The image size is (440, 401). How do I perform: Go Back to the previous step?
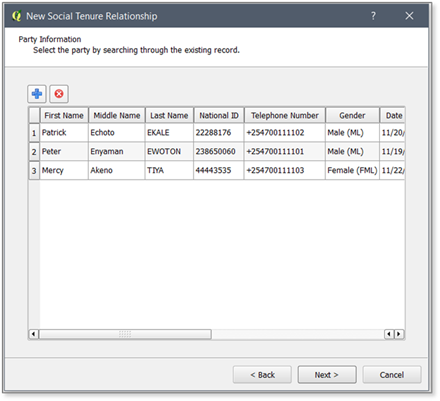point(262,375)
